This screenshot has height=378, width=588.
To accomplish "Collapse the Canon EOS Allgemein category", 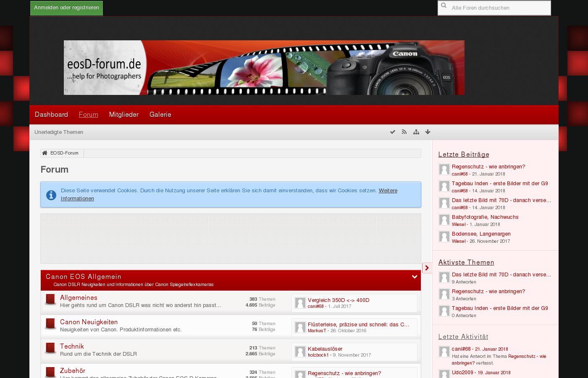I will 415,277.
